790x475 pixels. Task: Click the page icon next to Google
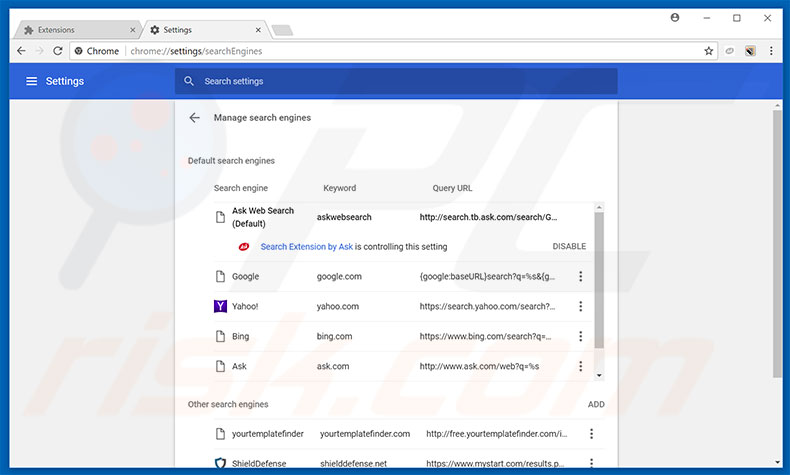[220, 276]
